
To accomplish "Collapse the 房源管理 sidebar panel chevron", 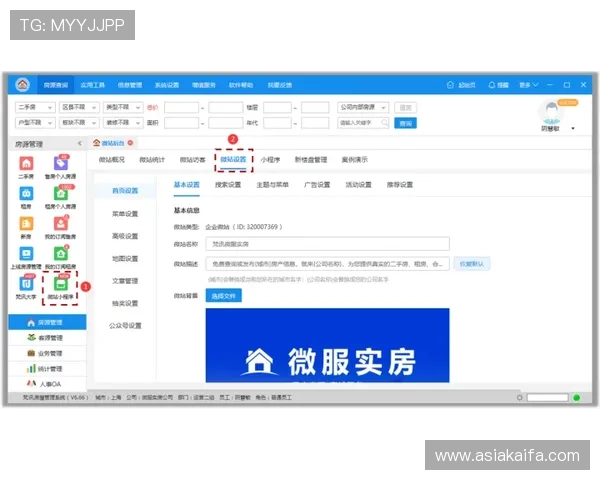I will pos(80,144).
